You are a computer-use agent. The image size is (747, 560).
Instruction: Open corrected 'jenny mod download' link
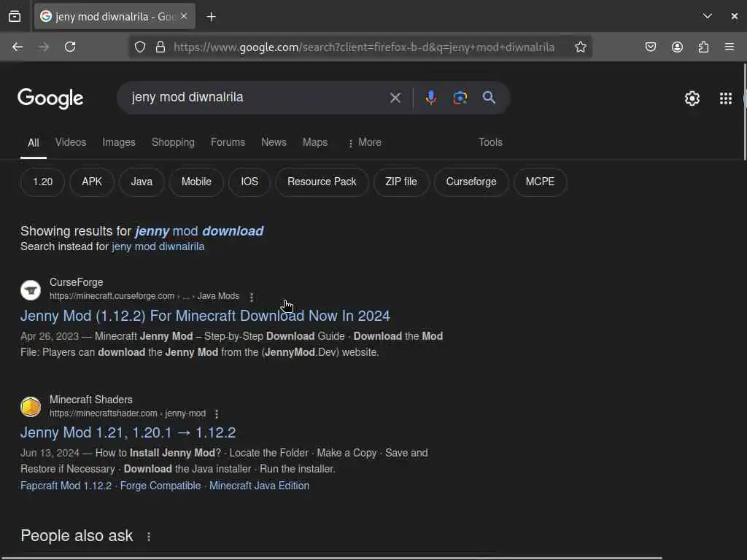199,231
